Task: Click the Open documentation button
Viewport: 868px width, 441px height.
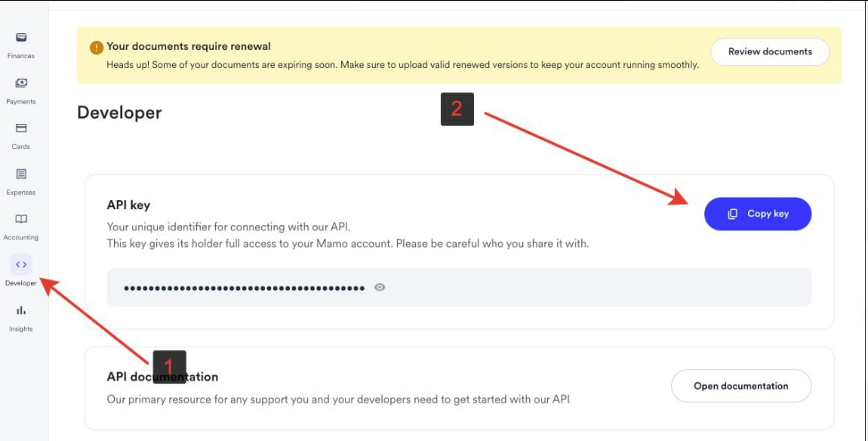Action: pyautogui.click(x=740, y=386)
